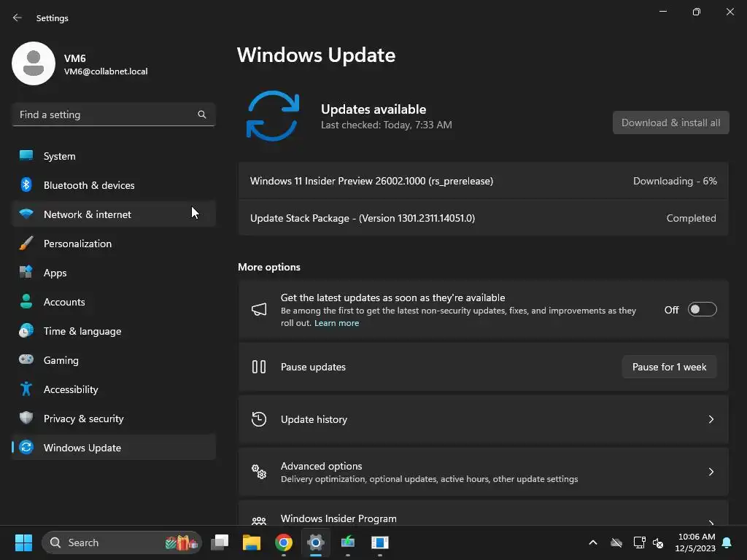Select Privacy & security in sidebar
Image resolution: width=747 pixels, height=560 pixels.
pos(114,418)
